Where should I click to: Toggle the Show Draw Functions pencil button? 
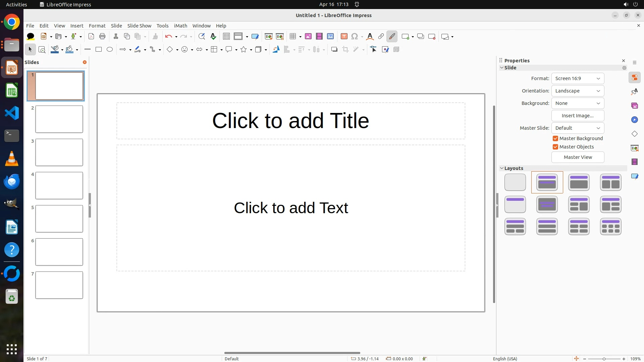tap(392, 37)
